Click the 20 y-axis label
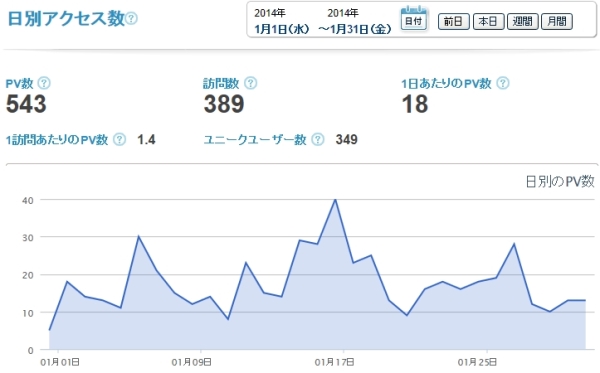600x373 pixels. (x=28, y=275)
